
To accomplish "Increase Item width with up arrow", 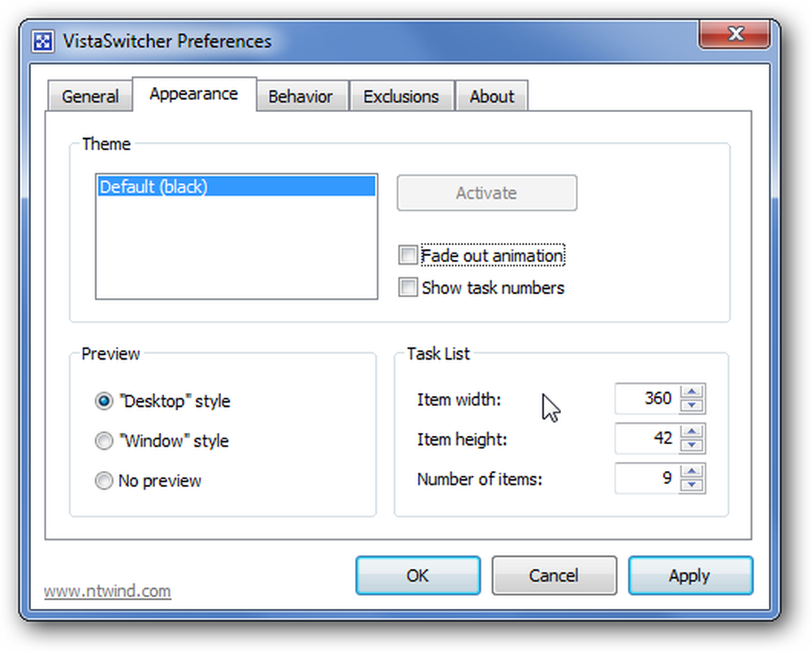I will click(x=692, y=391).
